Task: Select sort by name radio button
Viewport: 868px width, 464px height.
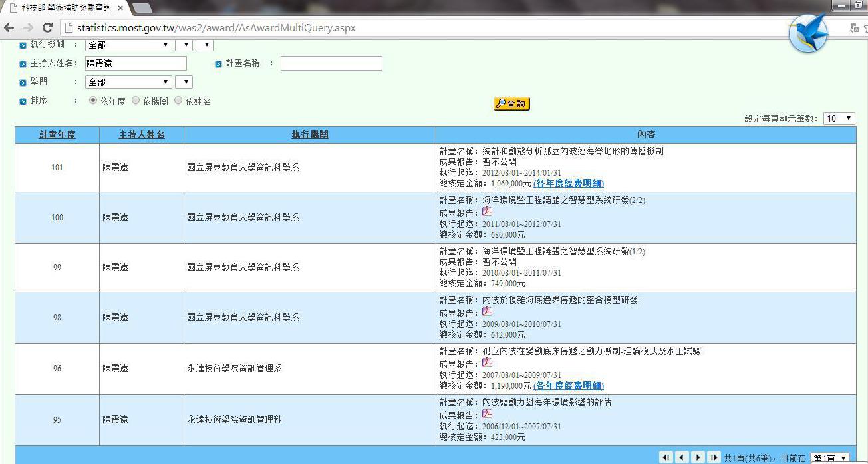Action: click(178, 101)
